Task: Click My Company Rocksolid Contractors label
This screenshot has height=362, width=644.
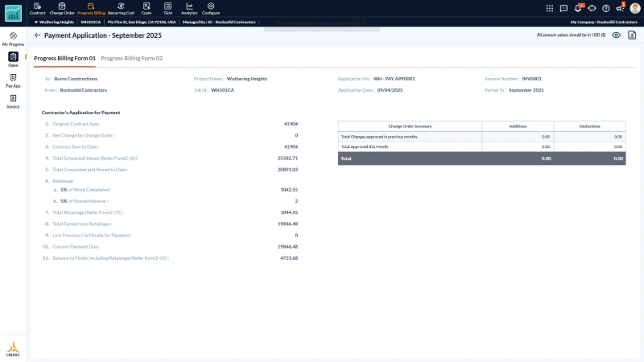Action: click(604, 23)
